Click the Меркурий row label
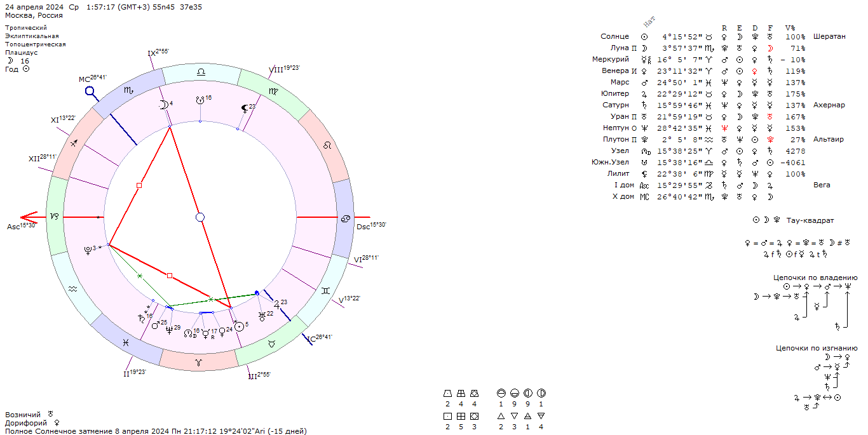 click(611, 59)
